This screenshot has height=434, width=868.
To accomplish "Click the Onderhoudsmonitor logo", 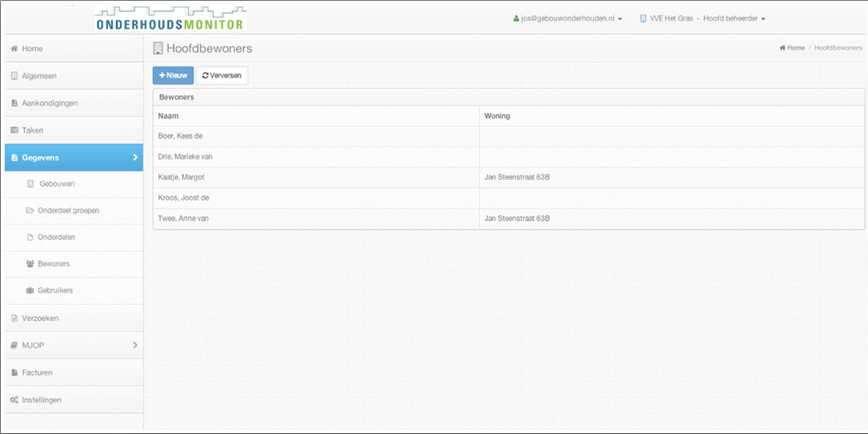I will [x=170, y=19].
